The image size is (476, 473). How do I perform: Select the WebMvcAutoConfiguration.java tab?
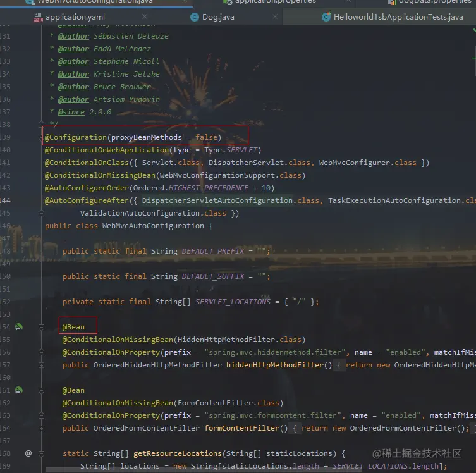point(95,2)
